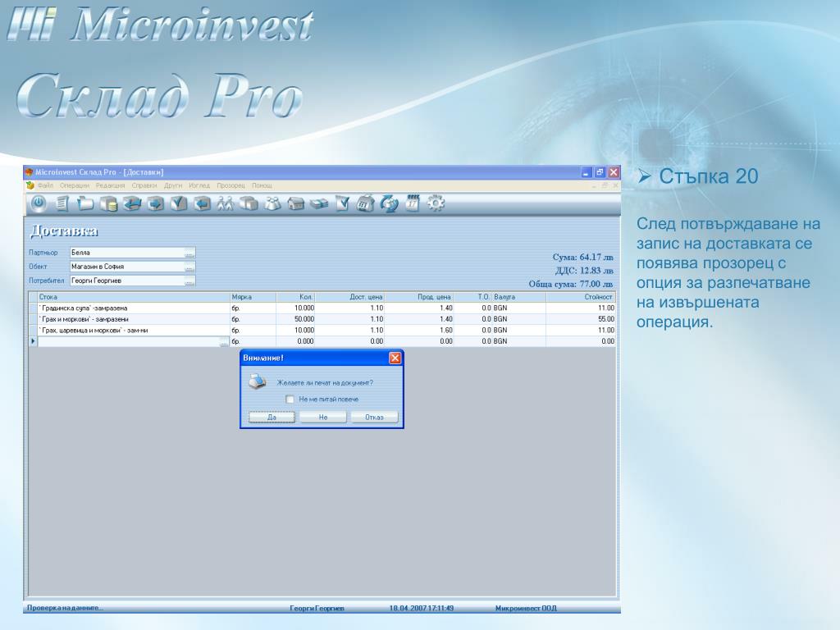Open the calendar toolbar icon
The width and height of the screenshot is (840, 630).
tap(413, 203)
